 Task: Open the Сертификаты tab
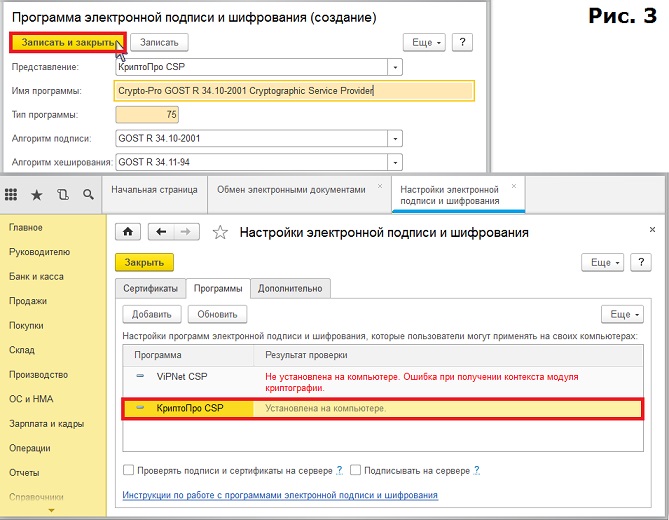pyautogui.click(x=150, y=288)
